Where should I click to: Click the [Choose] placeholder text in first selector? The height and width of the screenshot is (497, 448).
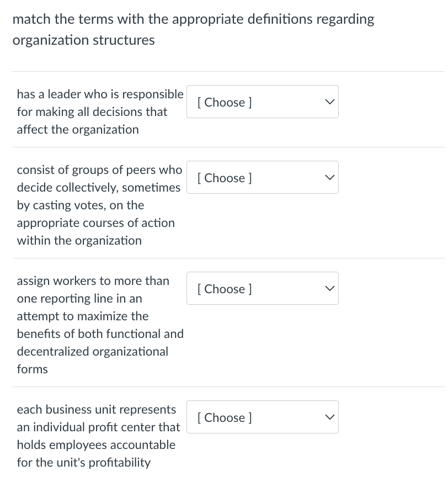tap(223, 102)
